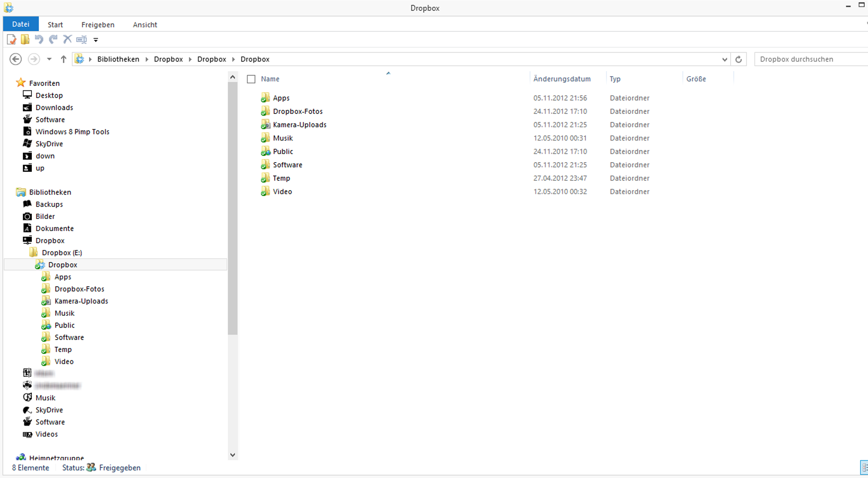Sort by the Name column header
The height and width of the screenshot is (478, 868).
click(x=270, y=79)
